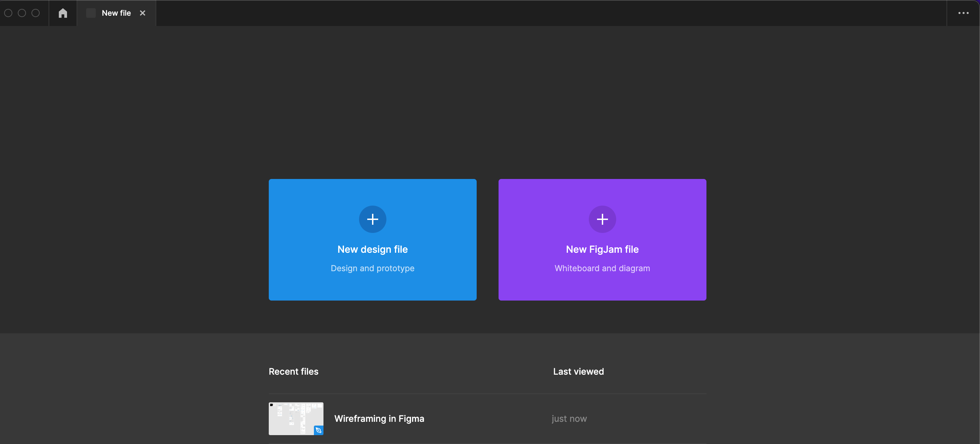
Task: Click the first window control circle
Action: coord(8,13)
